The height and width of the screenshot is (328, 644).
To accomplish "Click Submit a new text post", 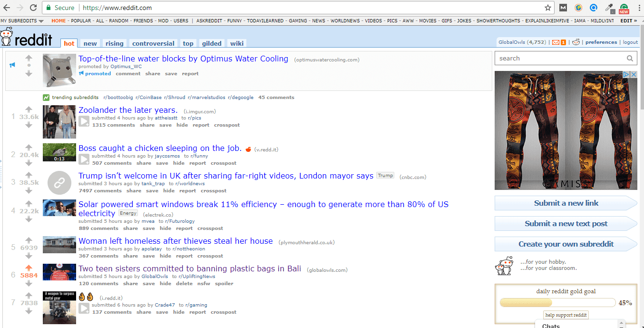I will [x=566, y=224].
